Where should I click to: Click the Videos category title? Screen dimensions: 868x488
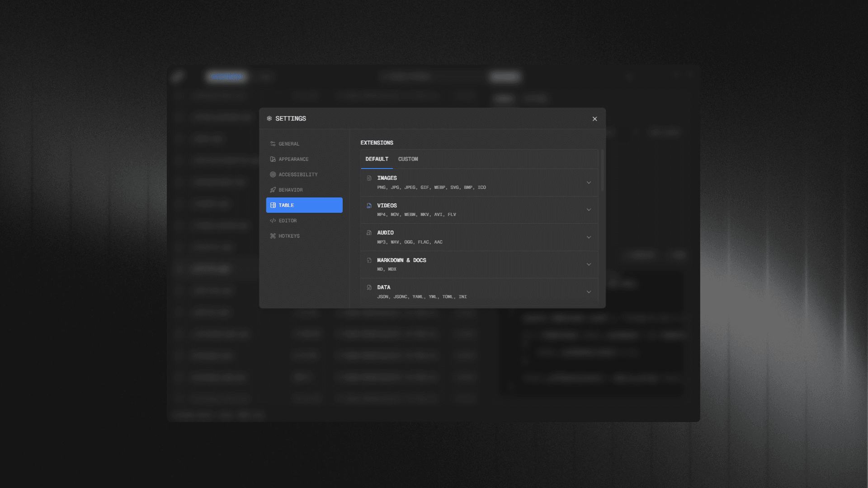coord(387,206)
